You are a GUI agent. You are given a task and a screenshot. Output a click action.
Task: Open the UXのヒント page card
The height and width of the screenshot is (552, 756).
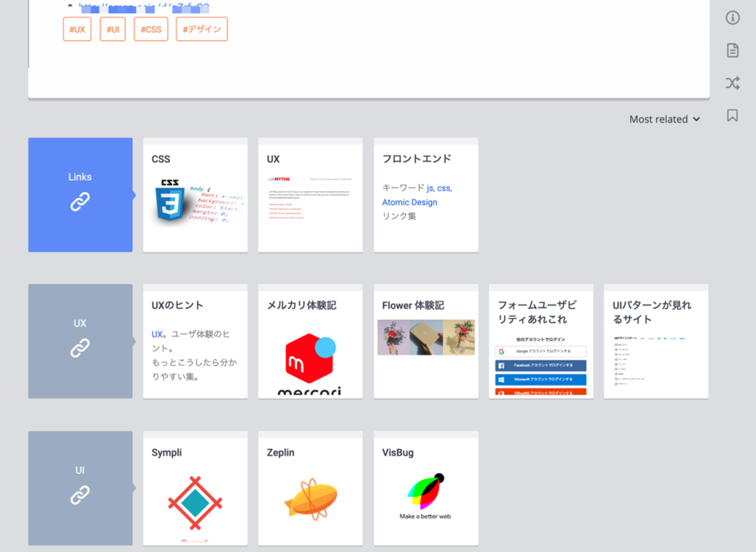point(195,341)
